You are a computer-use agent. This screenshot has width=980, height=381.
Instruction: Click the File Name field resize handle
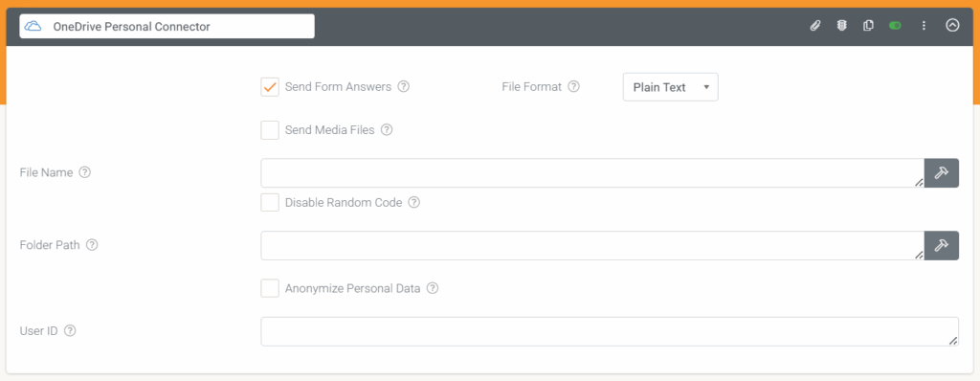[919, 182]
